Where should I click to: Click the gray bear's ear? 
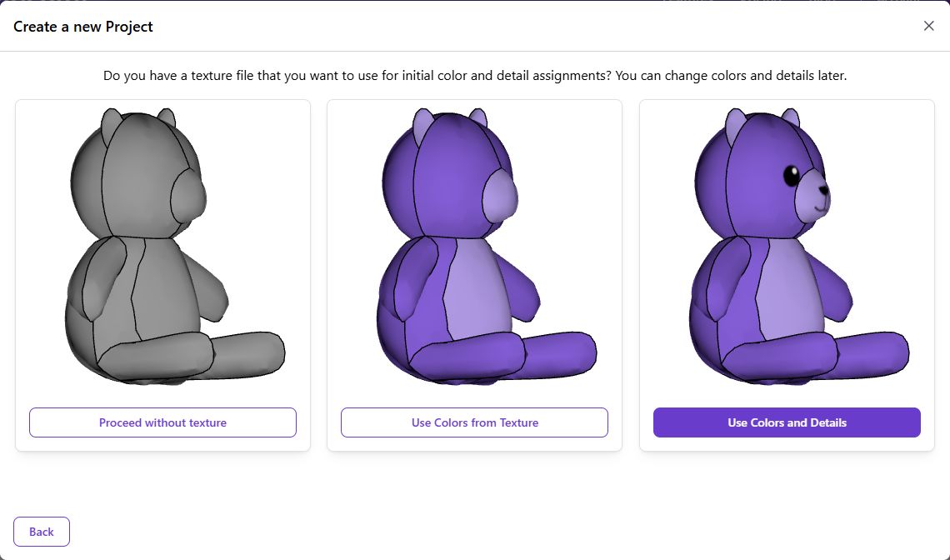pos(111,127)
